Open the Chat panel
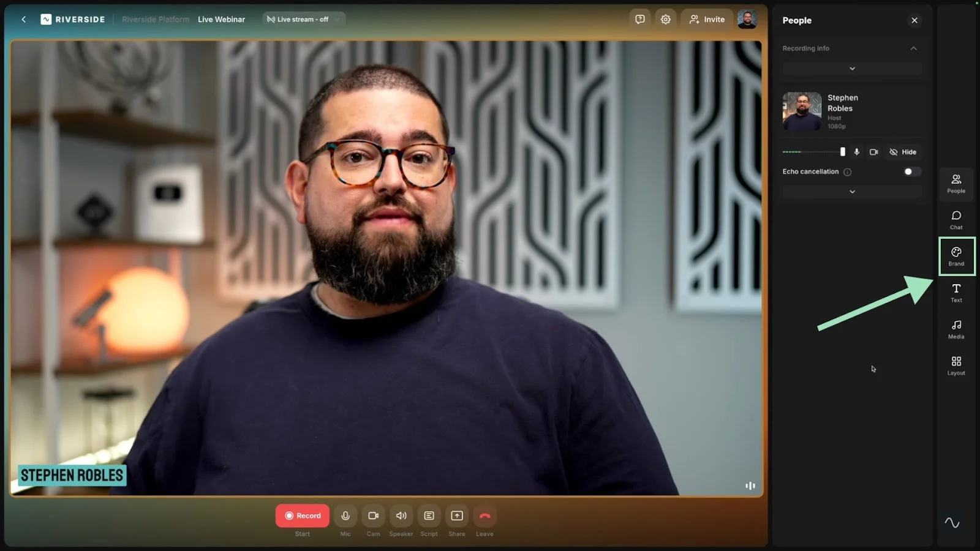The image size is (980, 551). click(956, 220)
